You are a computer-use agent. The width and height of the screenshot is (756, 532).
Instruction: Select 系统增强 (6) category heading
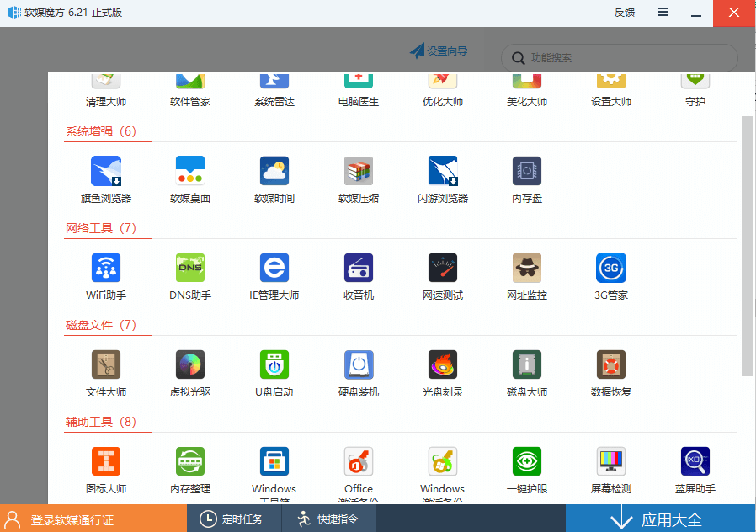click(x=101, y=131)
